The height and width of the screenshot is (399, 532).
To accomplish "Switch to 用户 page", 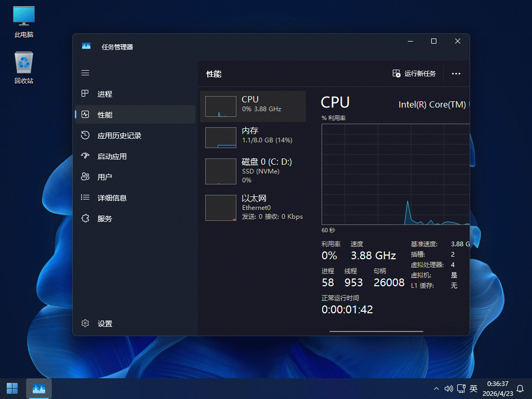I will (x=135, y=177).
